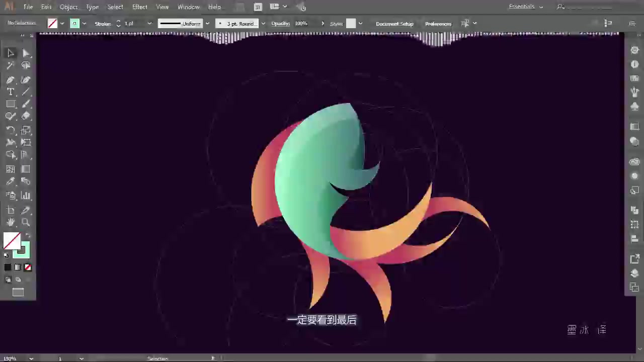This screenshot has height=362, width=644.
Task: Open fill color dropdown in control bar
Action: [x=62, y=24]
